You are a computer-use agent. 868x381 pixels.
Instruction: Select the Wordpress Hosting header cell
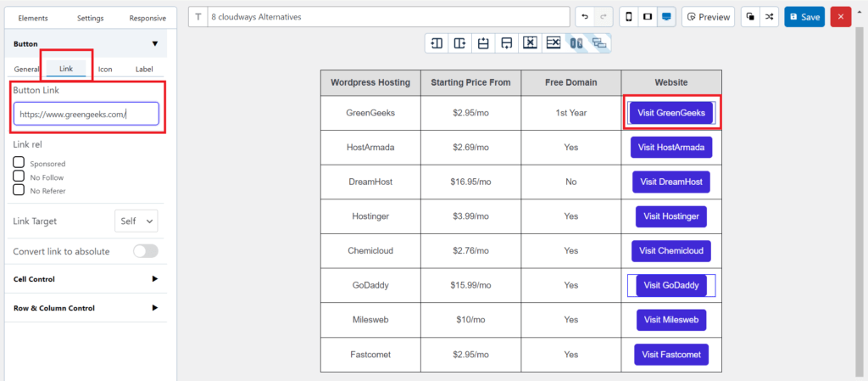[370, 82]
